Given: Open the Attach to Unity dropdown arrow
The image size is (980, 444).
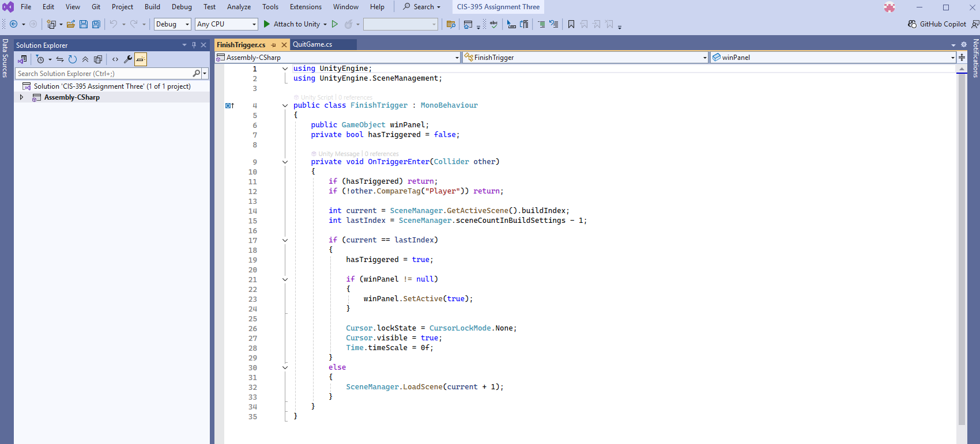Looking at the screenshot, I should click(x=325, y=24).
